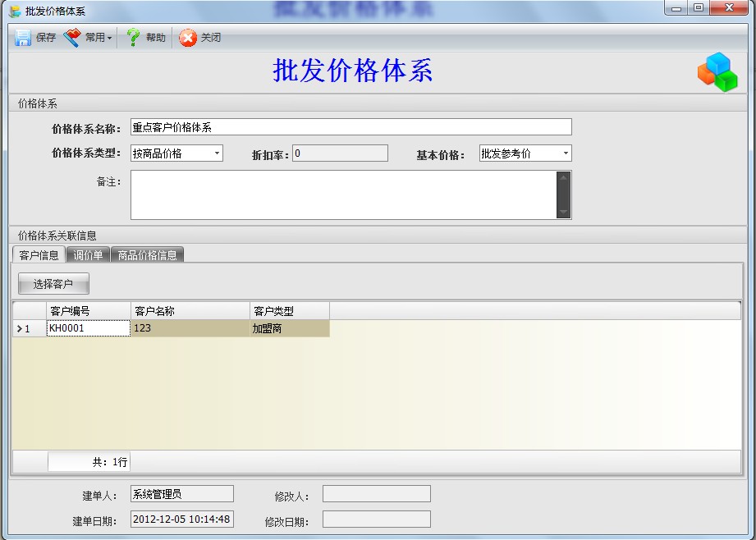Close the window with the red X
The height and width of the screenshot is (540, 756).
coord(729,8)
